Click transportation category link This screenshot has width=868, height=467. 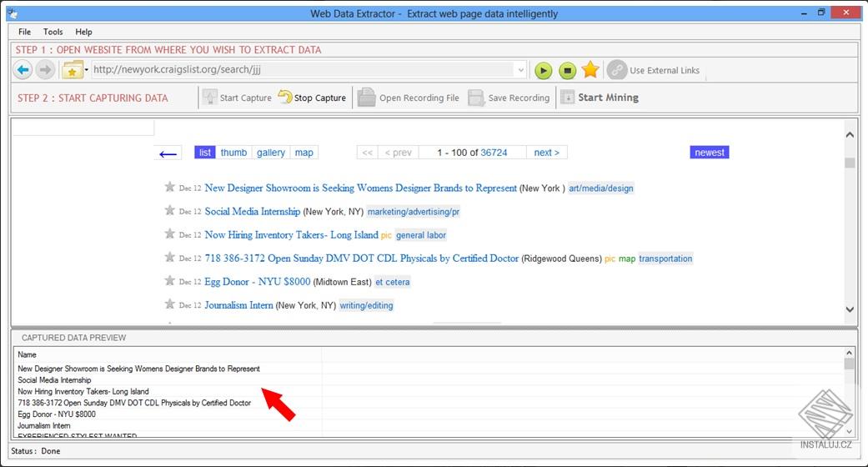pos(665,259)
